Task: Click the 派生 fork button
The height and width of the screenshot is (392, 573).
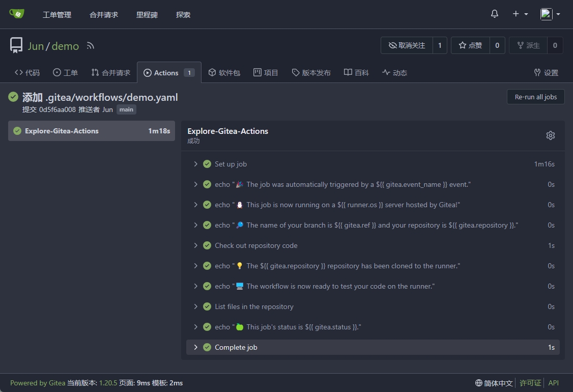Action: pos(528,45)
